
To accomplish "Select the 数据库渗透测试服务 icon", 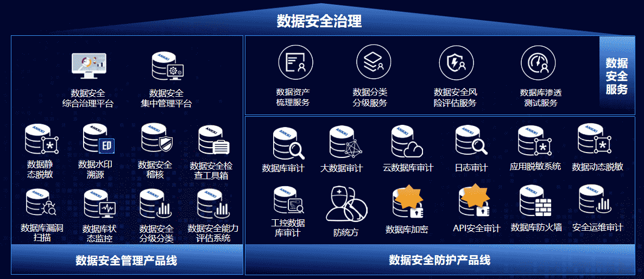I will click(x=538, y=62).
